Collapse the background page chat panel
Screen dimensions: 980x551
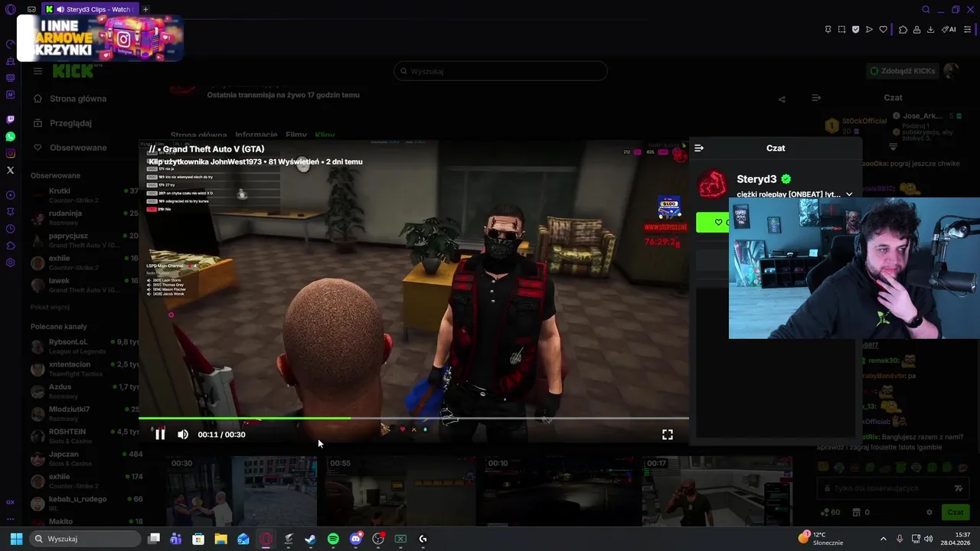click(816, 98)
